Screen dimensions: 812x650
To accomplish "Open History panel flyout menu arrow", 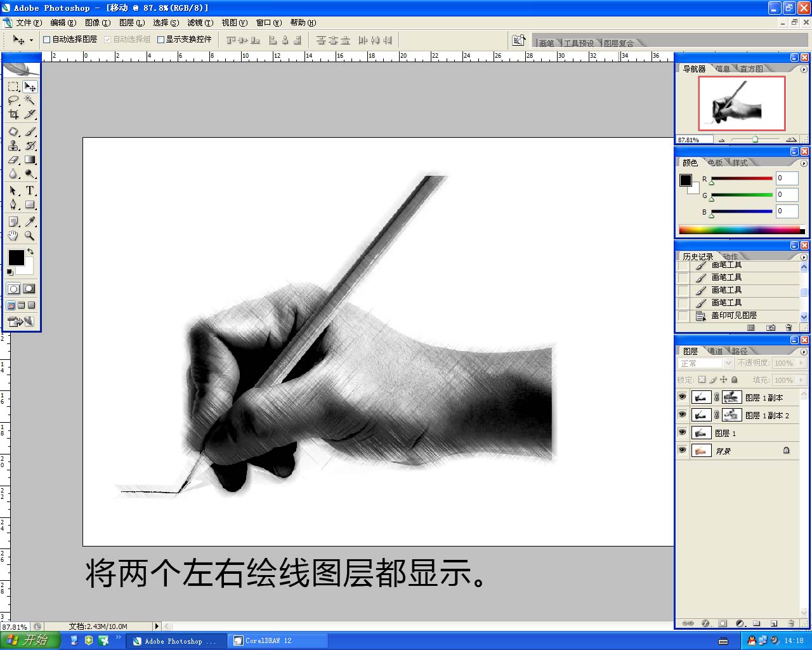I will coord(804,258).
